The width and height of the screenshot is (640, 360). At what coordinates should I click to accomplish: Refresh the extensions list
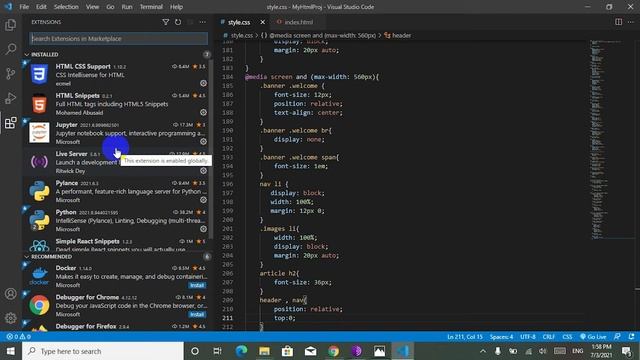[x=178, y=22]
